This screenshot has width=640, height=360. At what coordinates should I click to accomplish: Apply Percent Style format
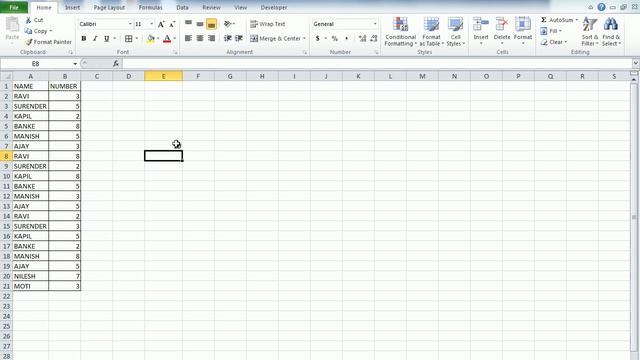point(335,38)
